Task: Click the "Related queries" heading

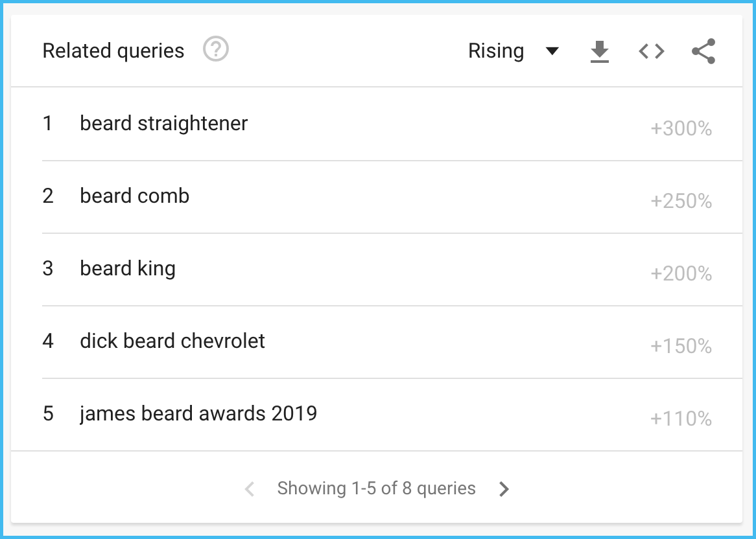Action: click(113, 51)
